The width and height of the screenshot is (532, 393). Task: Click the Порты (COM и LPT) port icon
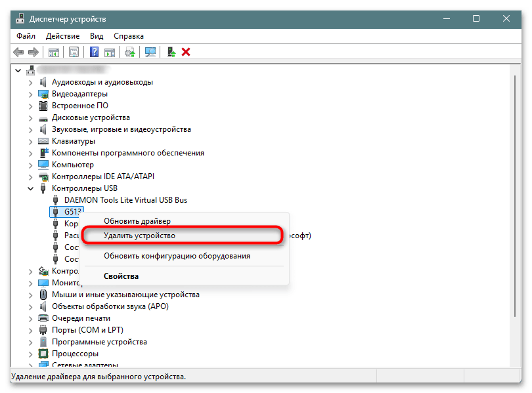[x=43, y=330]
